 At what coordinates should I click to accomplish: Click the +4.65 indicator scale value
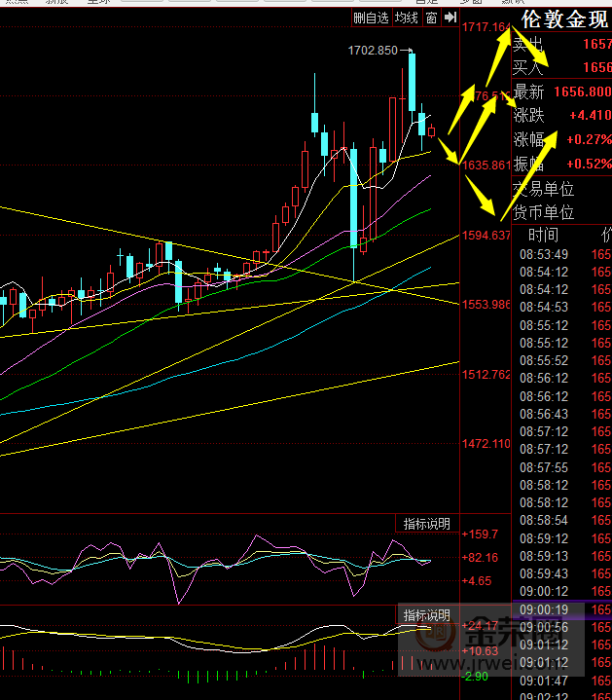point(477,581)
